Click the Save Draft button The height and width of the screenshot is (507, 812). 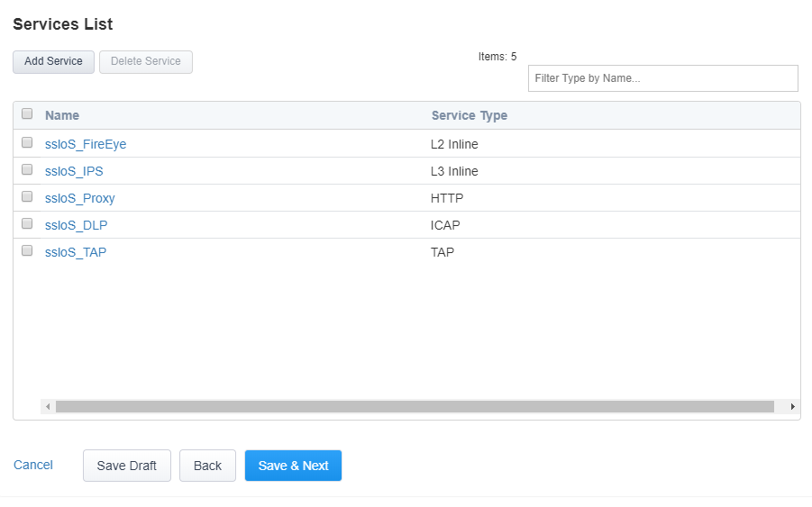click(127, 466)
